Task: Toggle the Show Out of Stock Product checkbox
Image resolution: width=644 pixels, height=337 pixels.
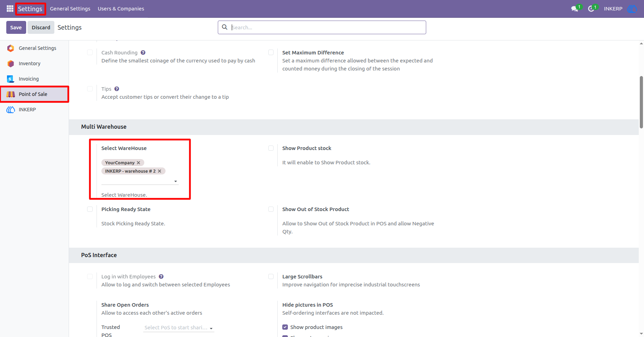Action: coord(271,209)
